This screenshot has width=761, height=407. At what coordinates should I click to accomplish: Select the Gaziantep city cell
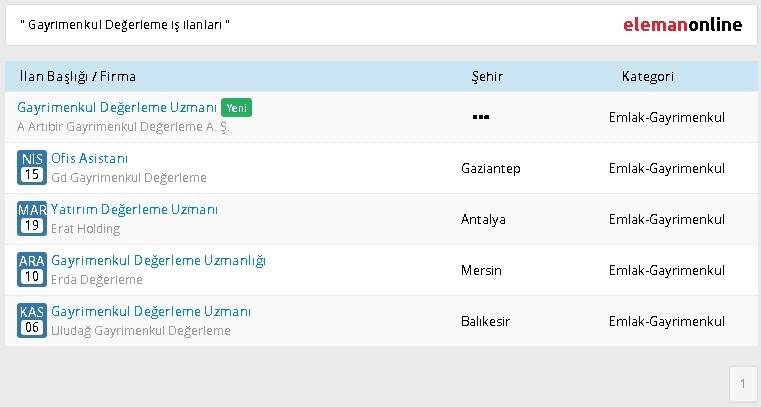click(x=491, y=168)
